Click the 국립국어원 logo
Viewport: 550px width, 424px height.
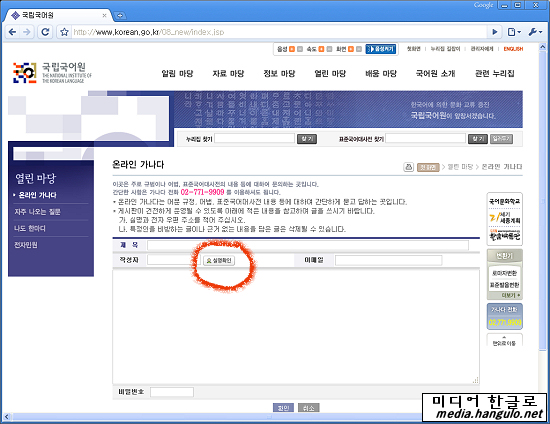(53, 73)
